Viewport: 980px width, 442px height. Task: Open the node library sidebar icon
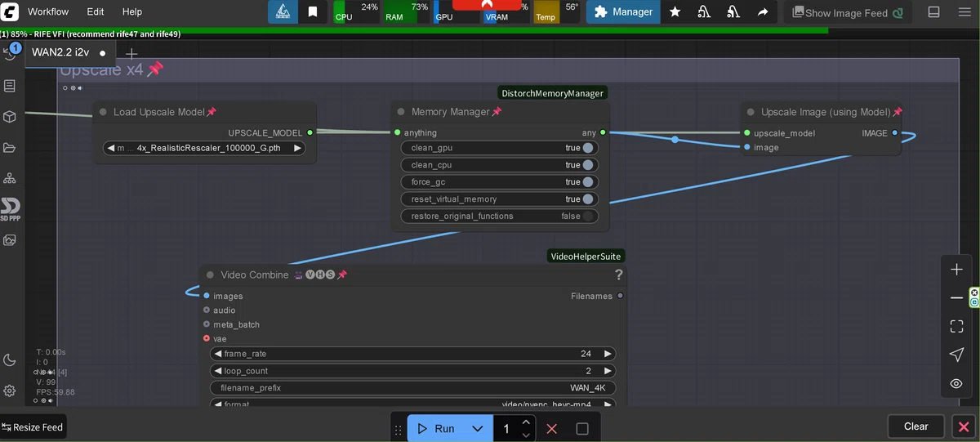pyautogui.click(x=10, y=86)
